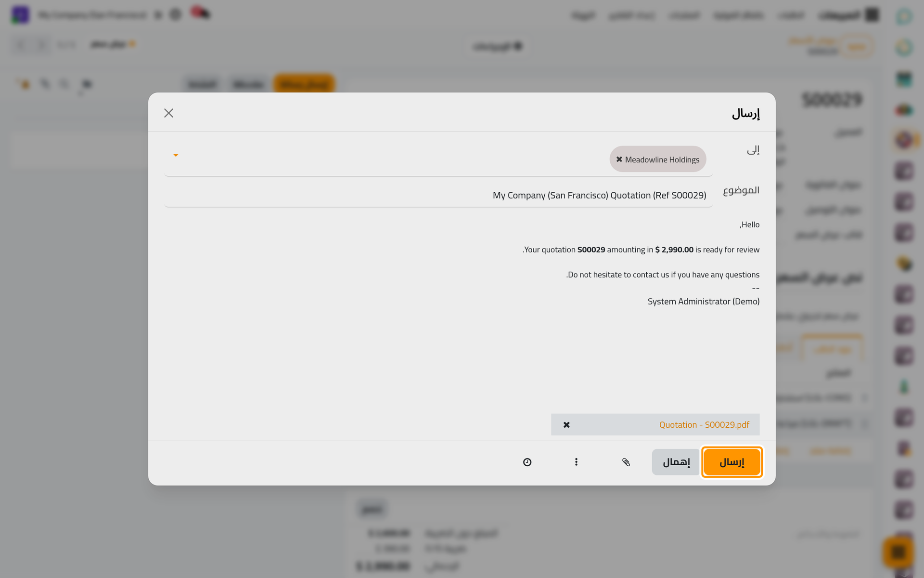Click the user avatar at top right sidebar
Screen dimensions: 924x578
pyautogui.click(x=904, y=16)
